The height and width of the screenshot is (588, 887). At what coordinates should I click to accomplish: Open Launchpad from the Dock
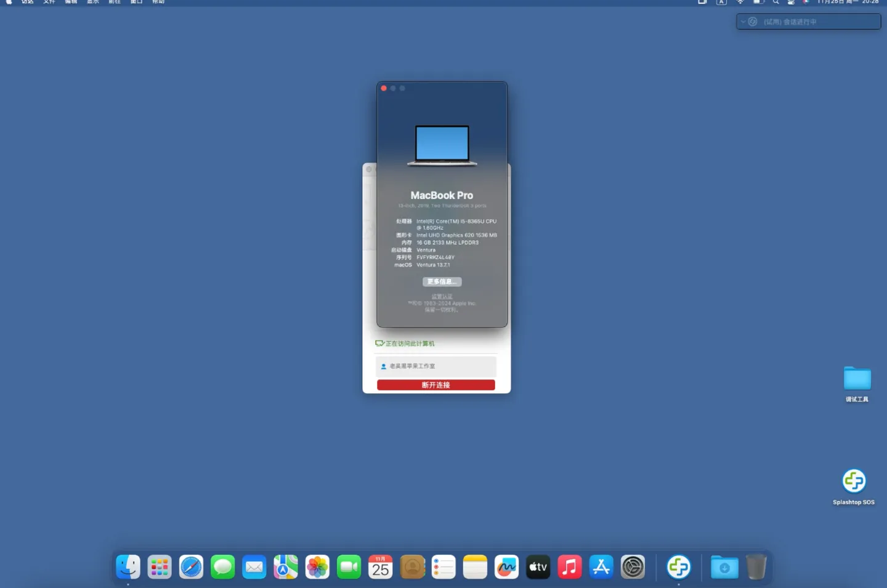[160, 567]
